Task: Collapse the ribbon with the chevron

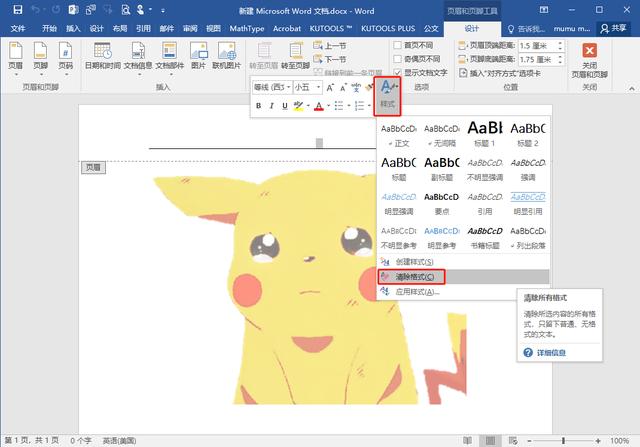Action: coord(631,88)
